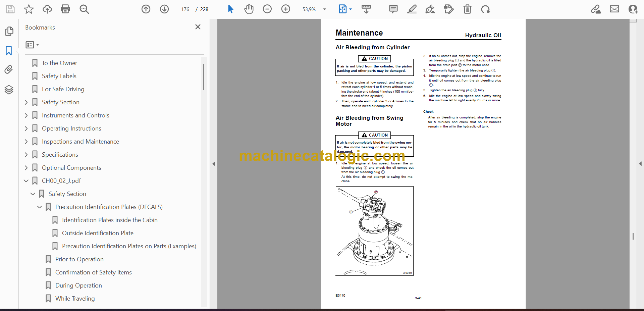The image size is (644, 311).
Task: Collapse the CH00_02_J.pdf bookmark
Action: 26,181
